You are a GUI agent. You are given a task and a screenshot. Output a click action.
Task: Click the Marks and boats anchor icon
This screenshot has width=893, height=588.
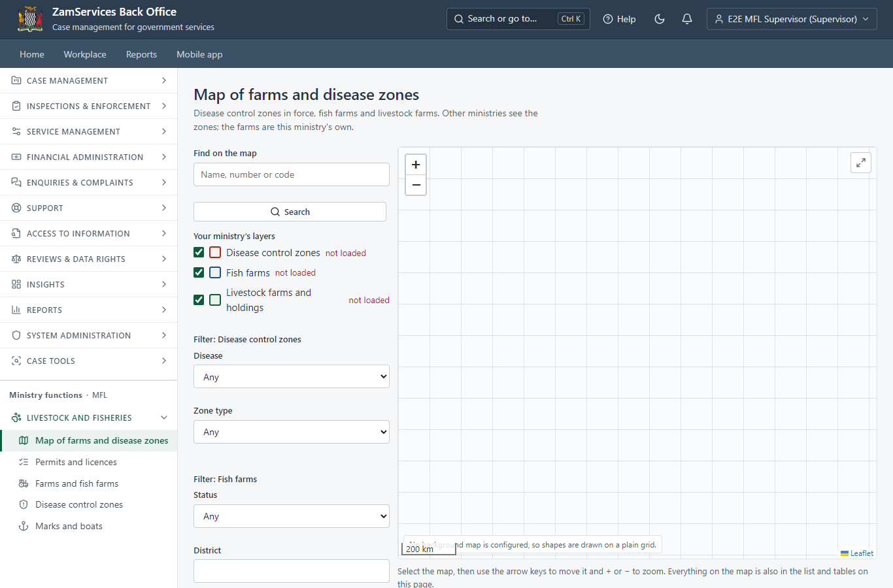point(24,526)
